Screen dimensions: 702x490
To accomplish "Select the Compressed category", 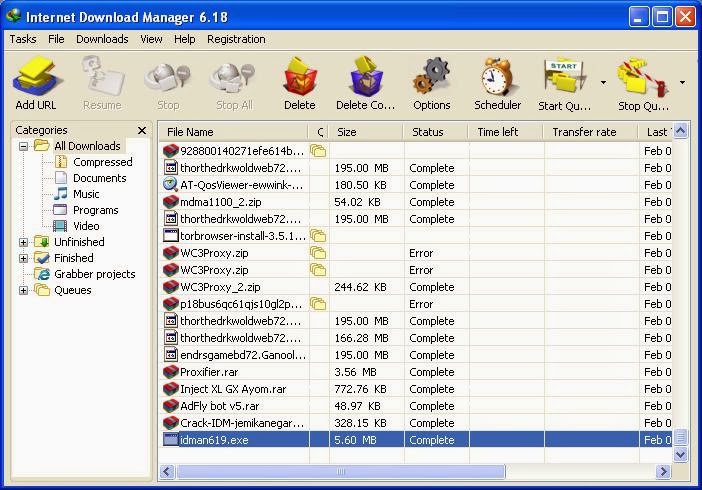I will click(x=103, y=162).
